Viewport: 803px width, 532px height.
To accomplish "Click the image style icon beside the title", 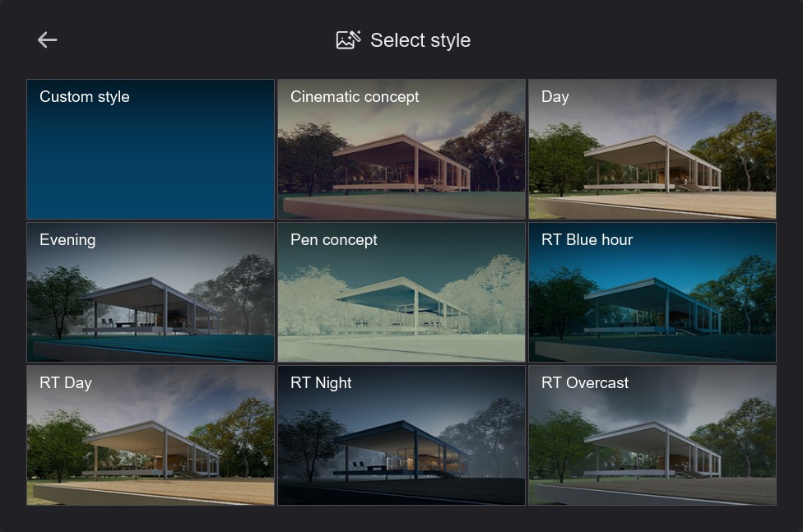I will 346,39.
